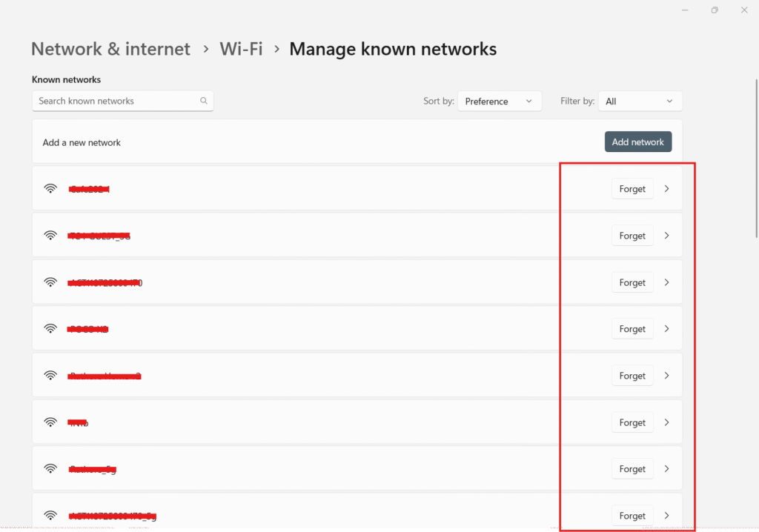Click the Search known networks field

click(115, 101)
